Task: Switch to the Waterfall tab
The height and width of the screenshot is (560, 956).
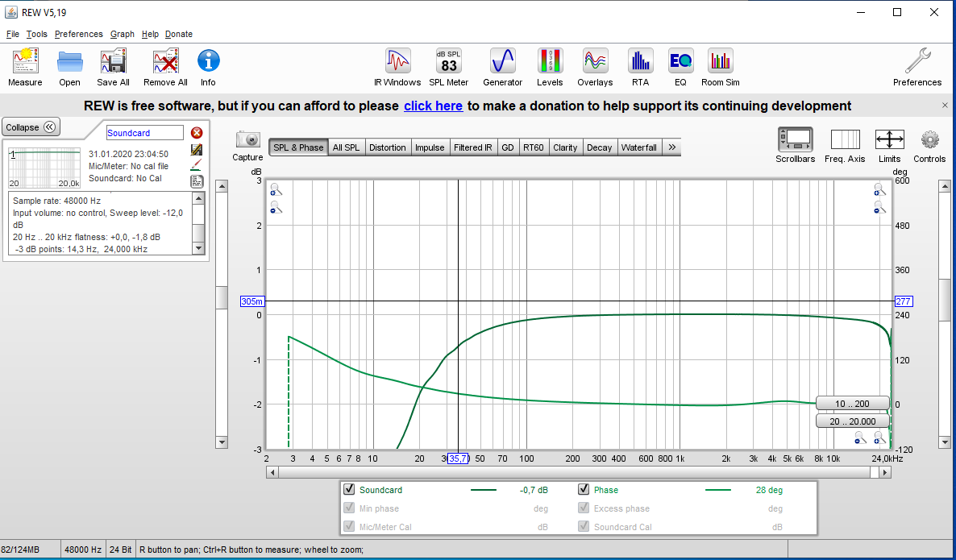Action: click(x=638, y=147)
